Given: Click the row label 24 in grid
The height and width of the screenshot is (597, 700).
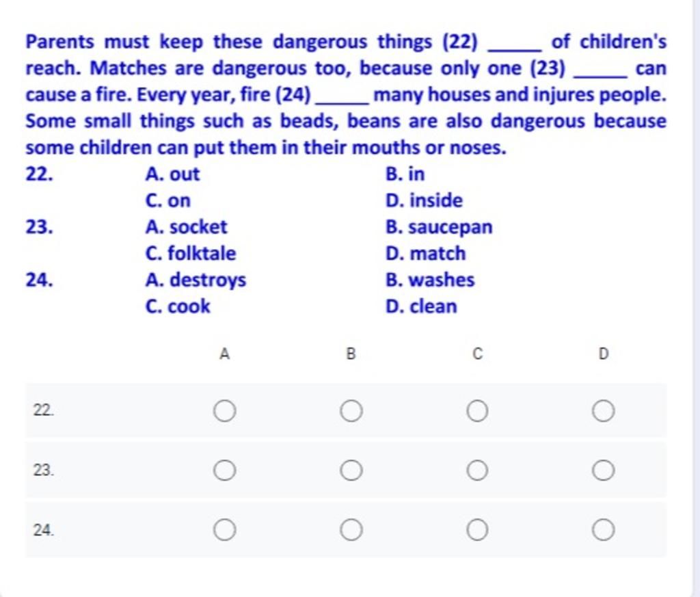Looking at the screenshot, I should [44, 530].
